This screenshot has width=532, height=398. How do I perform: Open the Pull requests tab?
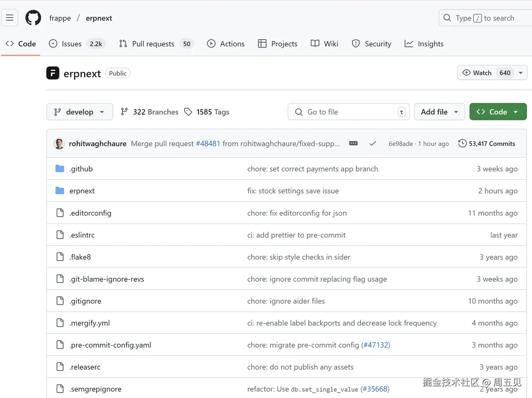pyautogui.click(x=156, y=44)
